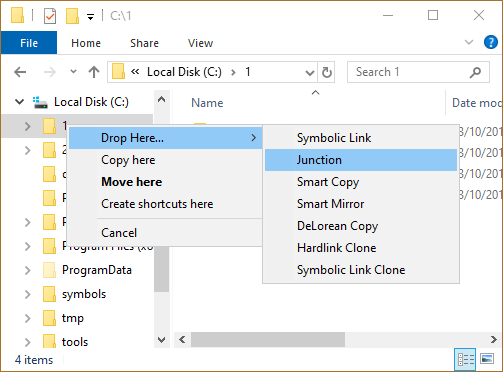Expand the symbols folder in tree
Viewport: 503px width, 372px height.
tap(28, 294)
